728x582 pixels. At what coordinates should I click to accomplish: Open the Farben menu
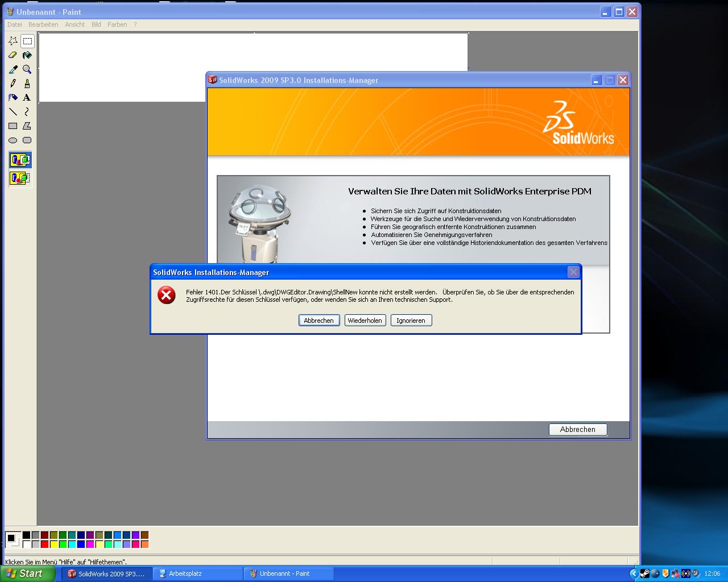(117, 24)
